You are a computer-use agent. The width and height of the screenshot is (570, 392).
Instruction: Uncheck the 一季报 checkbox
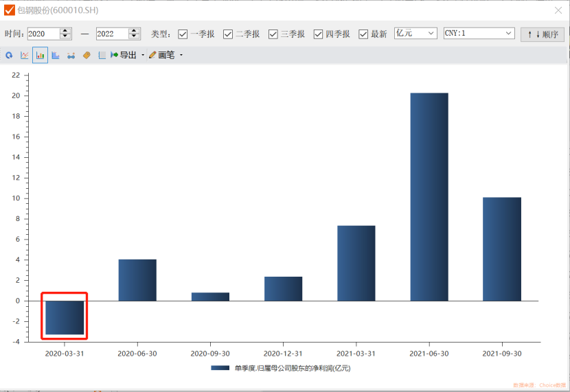(183, 34)
